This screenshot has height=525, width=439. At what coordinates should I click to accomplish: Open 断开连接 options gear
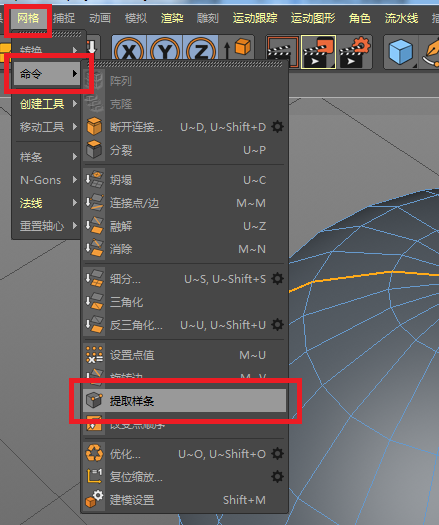(277, 127)
